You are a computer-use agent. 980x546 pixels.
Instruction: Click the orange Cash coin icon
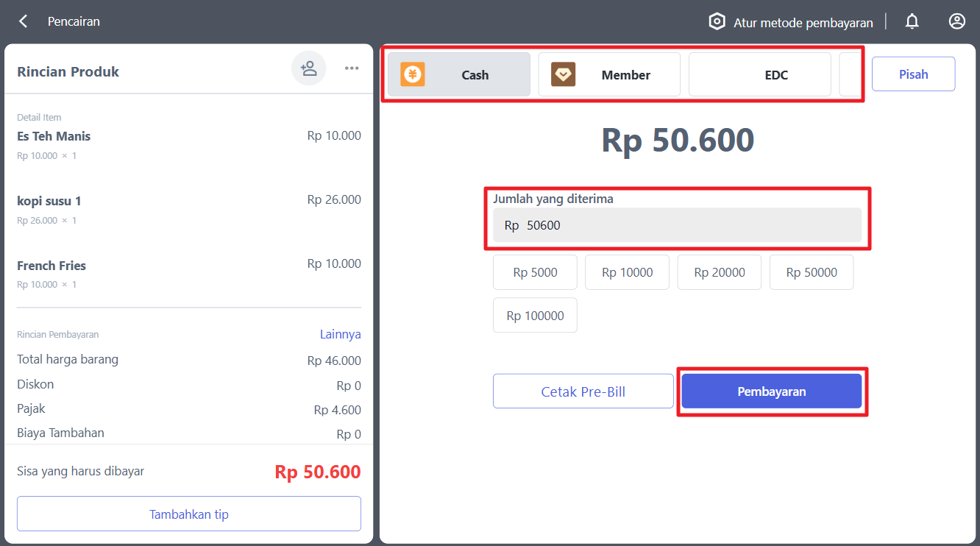point(413,74)
